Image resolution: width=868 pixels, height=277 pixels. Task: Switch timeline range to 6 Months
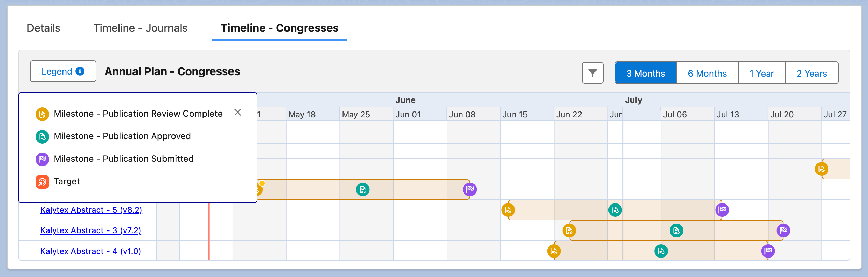tap(707, 73)
